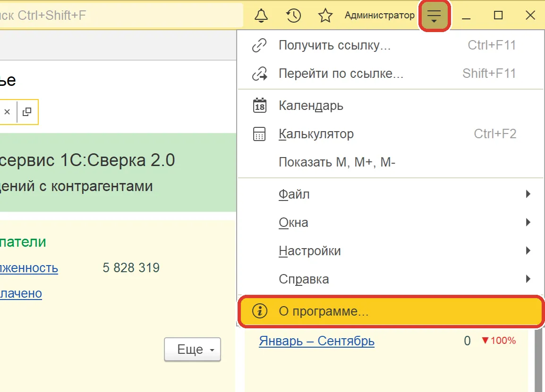Open Калькулятор from the menu

[x=390, y=134]
